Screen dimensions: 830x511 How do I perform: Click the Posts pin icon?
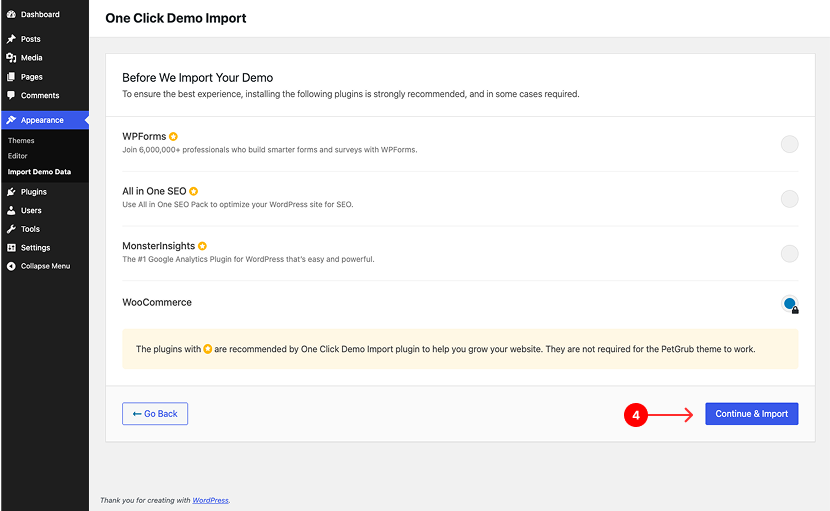tap(11, 39)
